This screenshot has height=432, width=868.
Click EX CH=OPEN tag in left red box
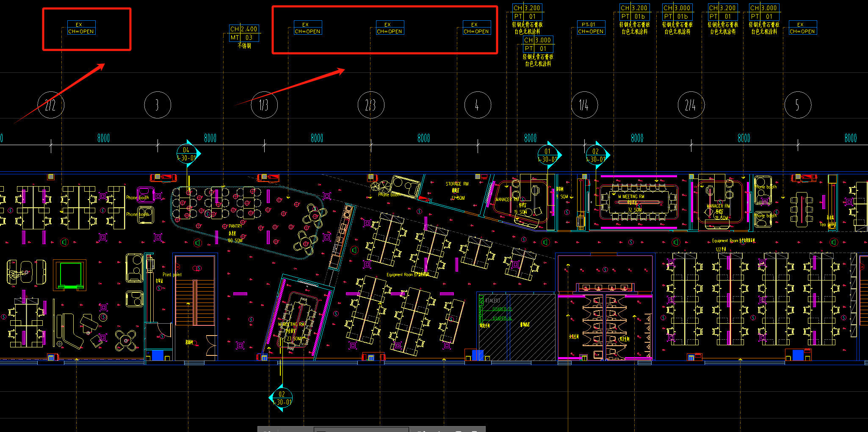coord(81,28)
